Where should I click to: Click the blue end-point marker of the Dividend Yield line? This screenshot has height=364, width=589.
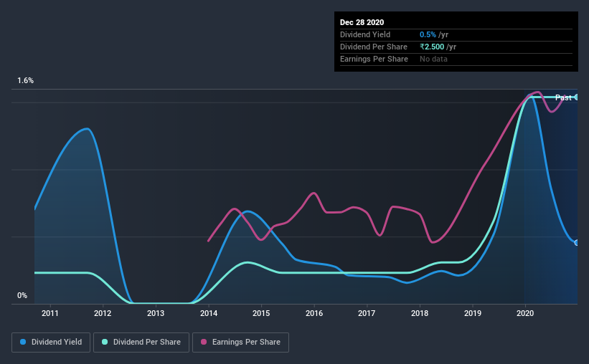(x=577, y=243)
